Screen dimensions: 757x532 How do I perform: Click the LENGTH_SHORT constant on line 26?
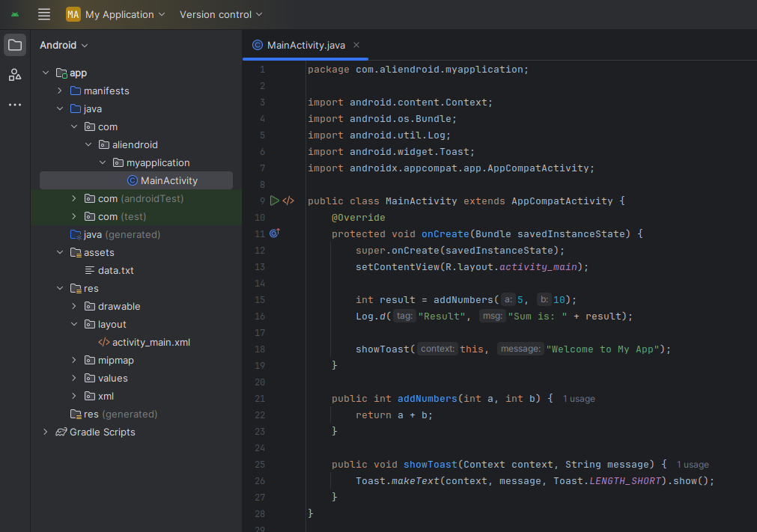coord(625,481)
